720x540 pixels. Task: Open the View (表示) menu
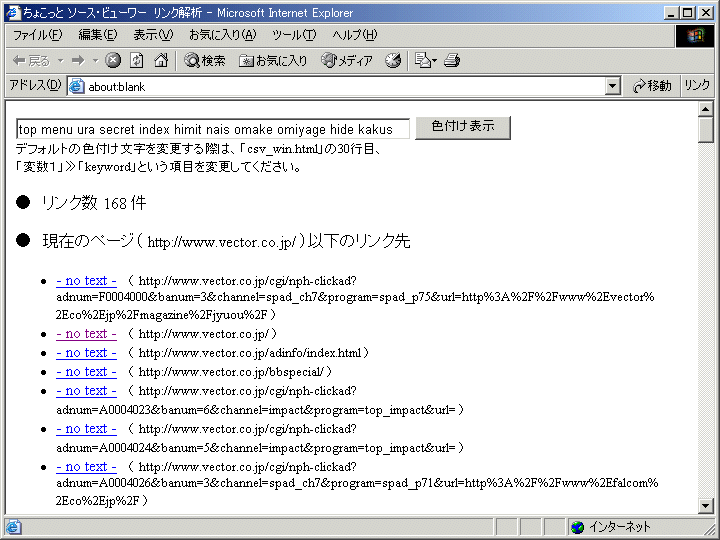click(153, 35)
